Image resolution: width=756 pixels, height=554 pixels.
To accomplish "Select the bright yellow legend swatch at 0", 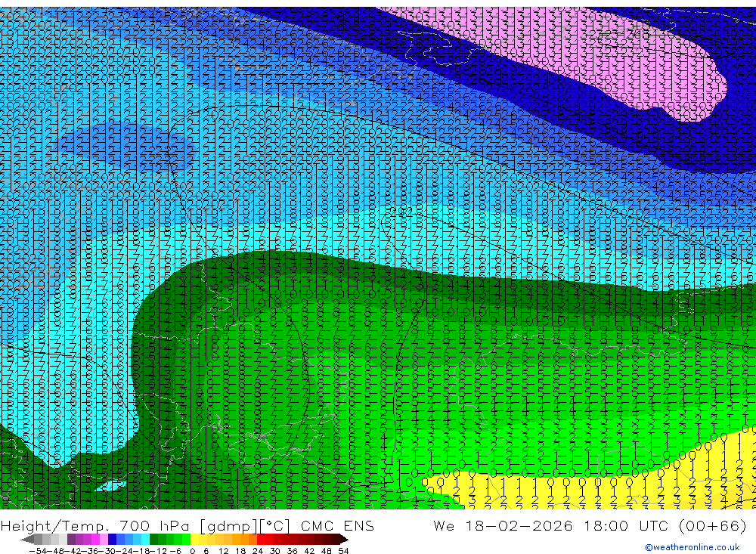I will point(195,540).
